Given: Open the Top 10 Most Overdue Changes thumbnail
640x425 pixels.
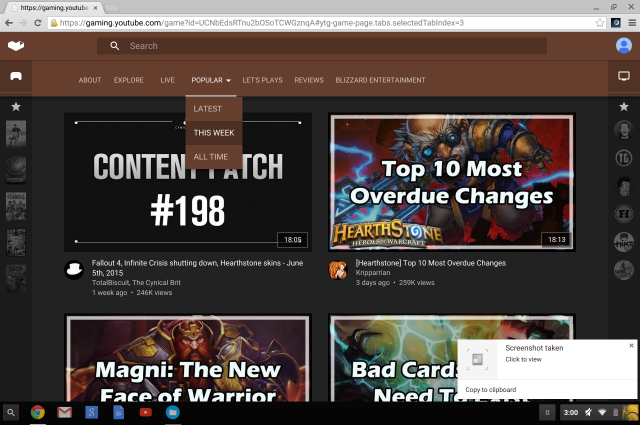Looking at the screenshot, I should [452, 182].
